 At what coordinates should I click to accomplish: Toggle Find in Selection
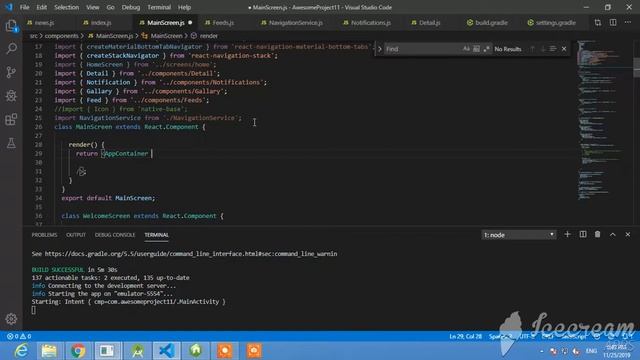coord(553,49)
